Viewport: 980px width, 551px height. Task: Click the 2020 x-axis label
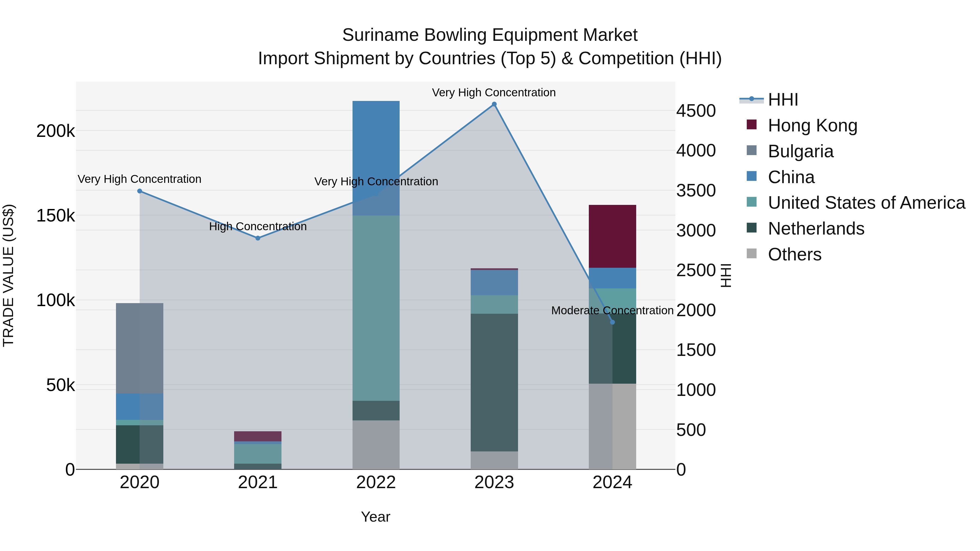pyautogui.click(x=140, y=482)
